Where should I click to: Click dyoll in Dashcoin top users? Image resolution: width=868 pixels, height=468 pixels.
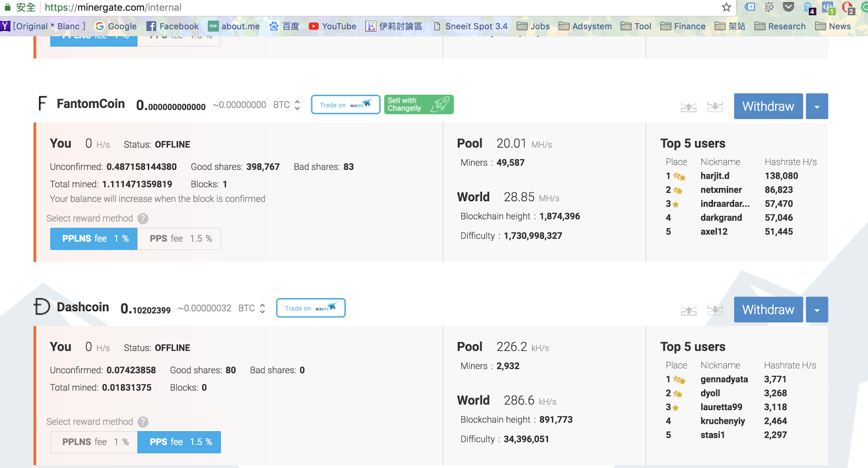click(710, 393)
